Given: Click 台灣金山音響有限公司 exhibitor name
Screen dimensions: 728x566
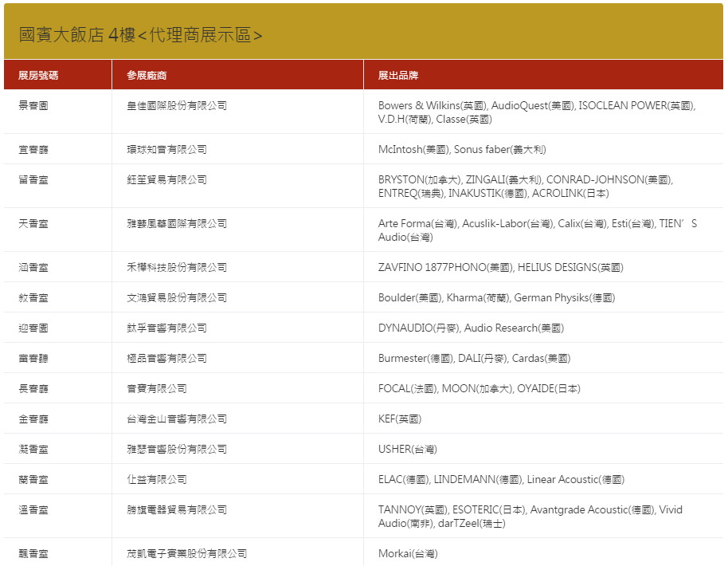Looking at the screenshot, I should [177, 419].
